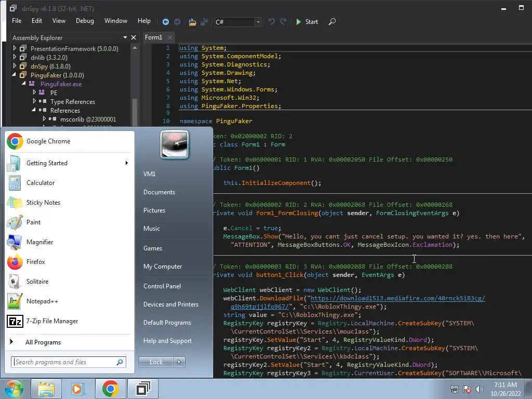Click the Search magnifier icon in toolbar

[332, 21]
